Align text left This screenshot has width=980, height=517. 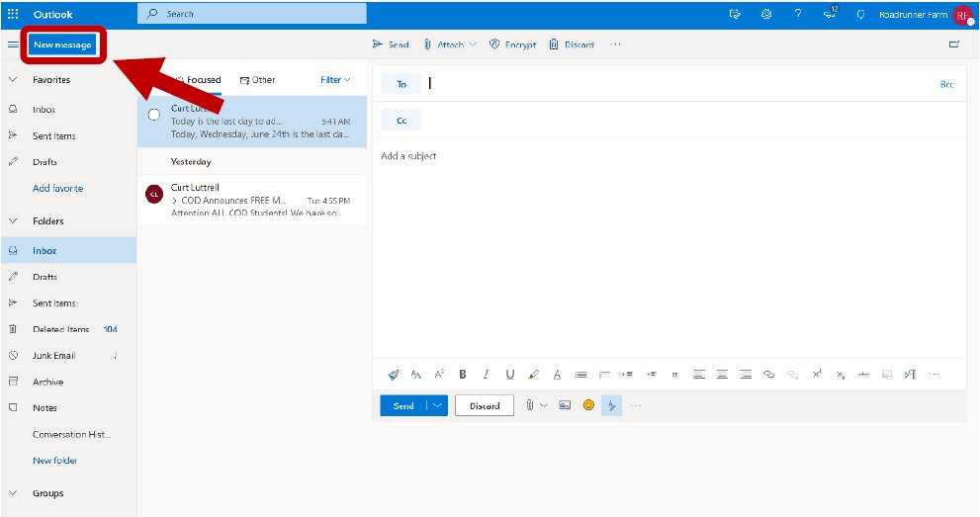point(699,375)
